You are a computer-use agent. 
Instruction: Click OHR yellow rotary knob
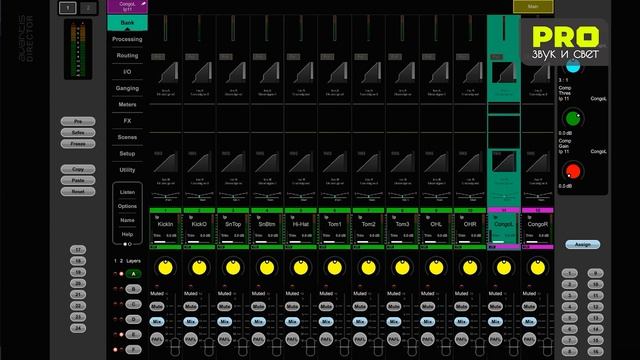coord(470,268)
